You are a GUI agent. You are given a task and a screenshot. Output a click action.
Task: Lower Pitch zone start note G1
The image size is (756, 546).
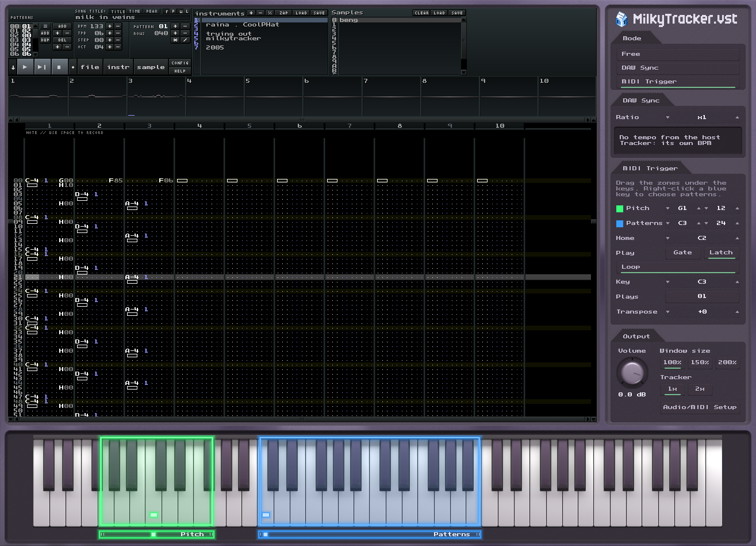tap(668, 208)
